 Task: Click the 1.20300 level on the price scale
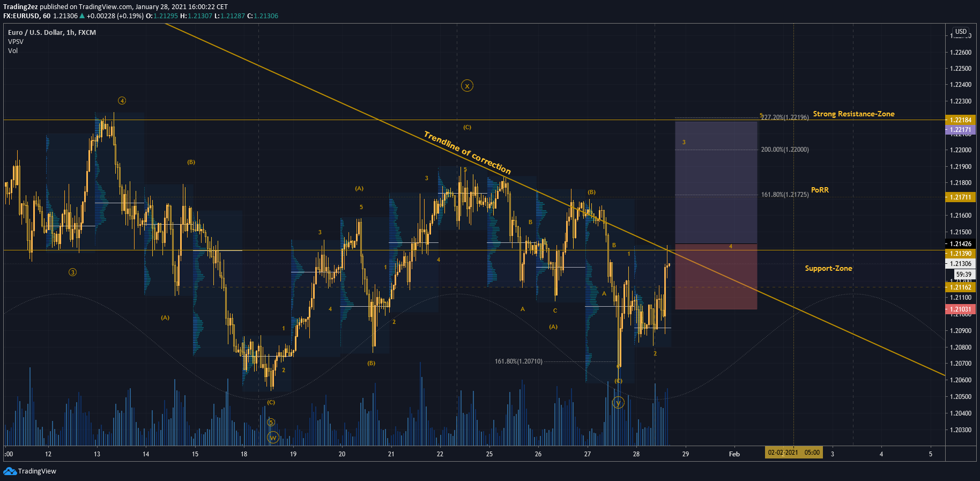click(960, 430)
